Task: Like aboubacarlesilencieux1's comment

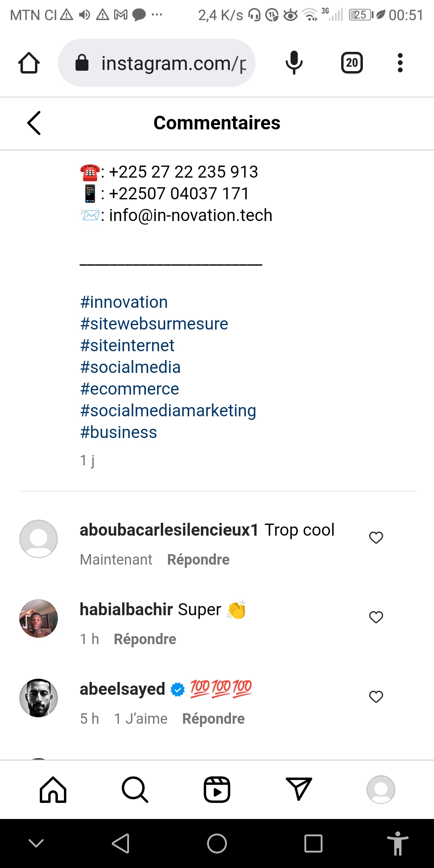Action: (x=376, y=538)
